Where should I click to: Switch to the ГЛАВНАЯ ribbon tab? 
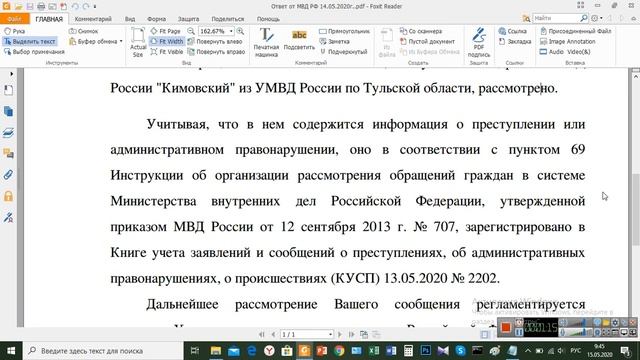pyautogui.click(x=49, y=19)
